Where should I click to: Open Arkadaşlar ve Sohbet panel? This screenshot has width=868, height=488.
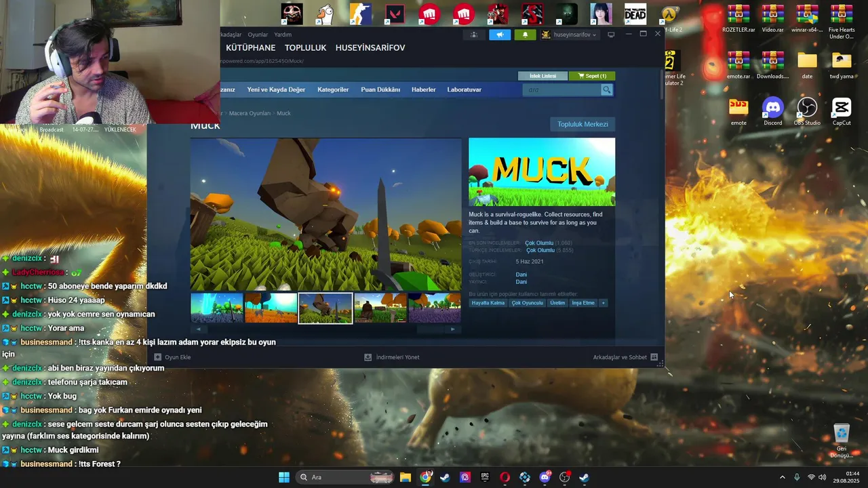[625, 357]
